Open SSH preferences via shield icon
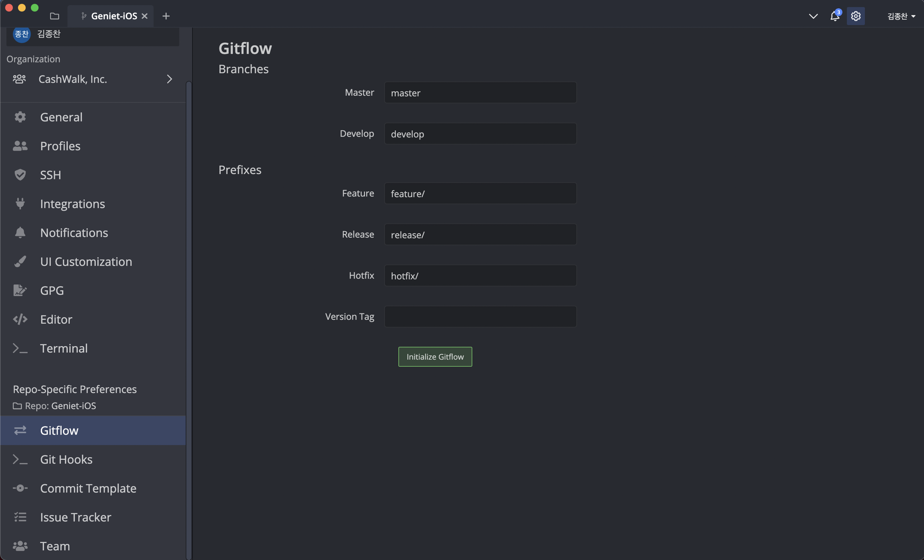This screenshot has width=924, height=560. (20, 175)
